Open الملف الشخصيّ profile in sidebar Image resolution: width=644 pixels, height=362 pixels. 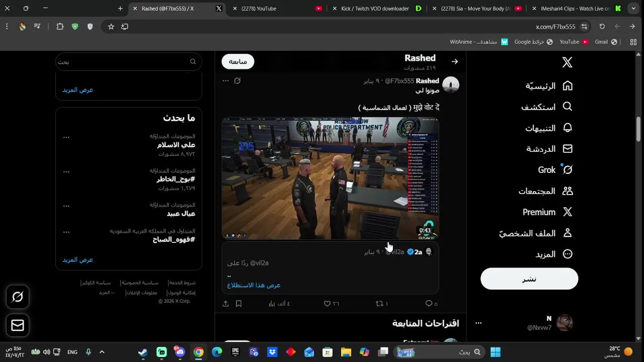tap(536, 233)
